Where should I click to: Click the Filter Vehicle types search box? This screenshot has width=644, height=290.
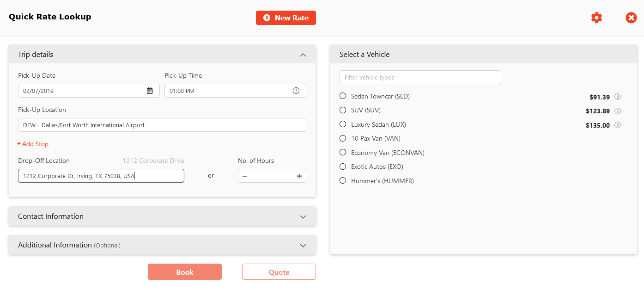(420, 77)
